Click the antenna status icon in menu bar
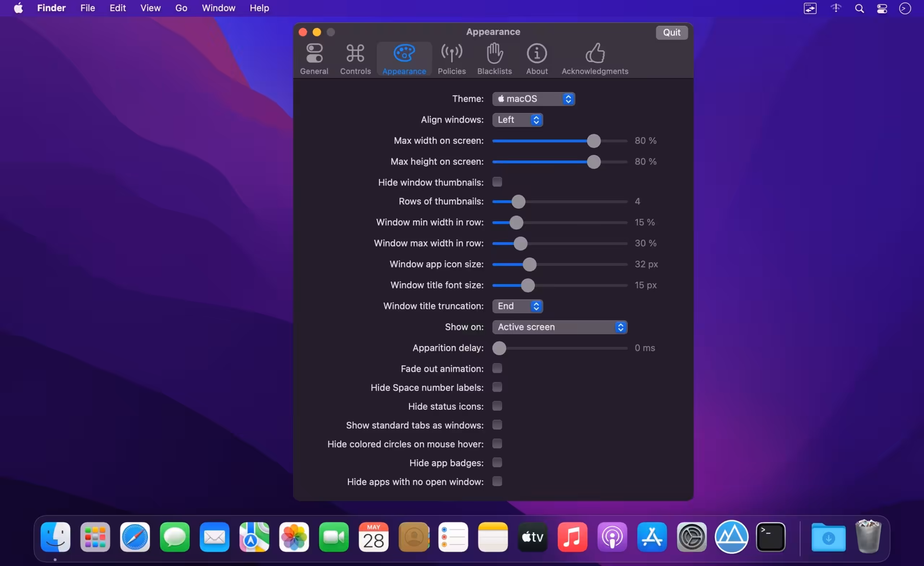This screenshot has height=566, width=924. click(x=836, y=8)
